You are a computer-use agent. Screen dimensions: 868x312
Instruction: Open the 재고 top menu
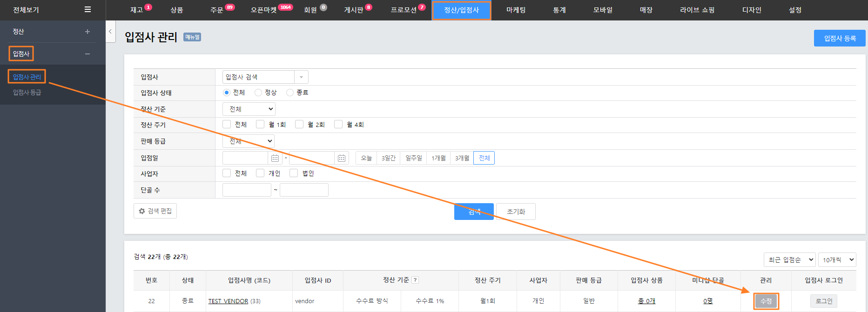[136, 10]
